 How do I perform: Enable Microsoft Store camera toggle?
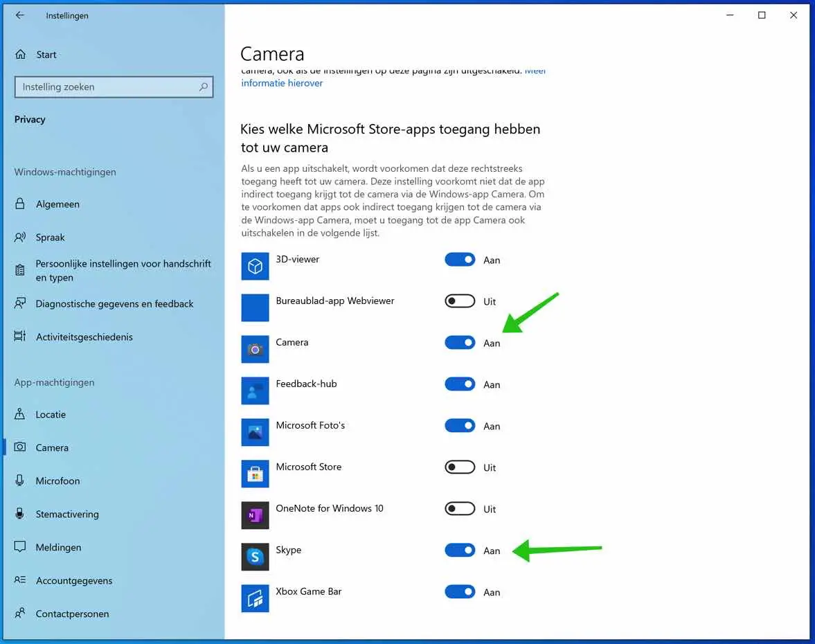[460, 467]
